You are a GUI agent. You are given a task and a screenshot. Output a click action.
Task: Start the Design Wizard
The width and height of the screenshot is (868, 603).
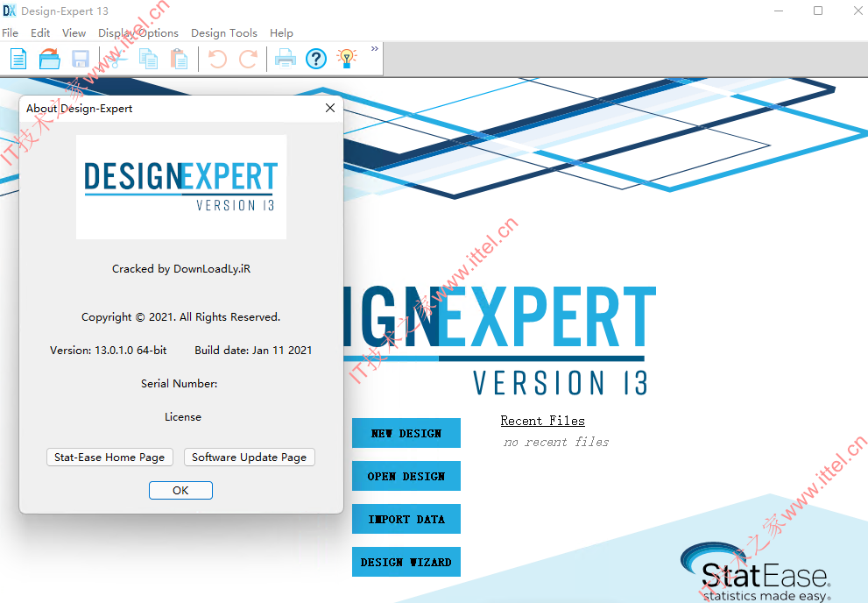406,562
